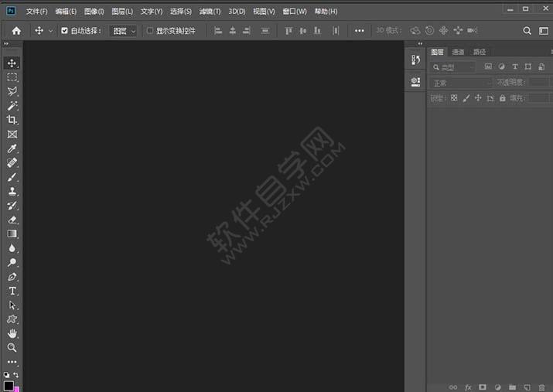Viewport: 553px width, 392px height.
Task: Toggle filter for pixel layers
Action: point(488,66)
